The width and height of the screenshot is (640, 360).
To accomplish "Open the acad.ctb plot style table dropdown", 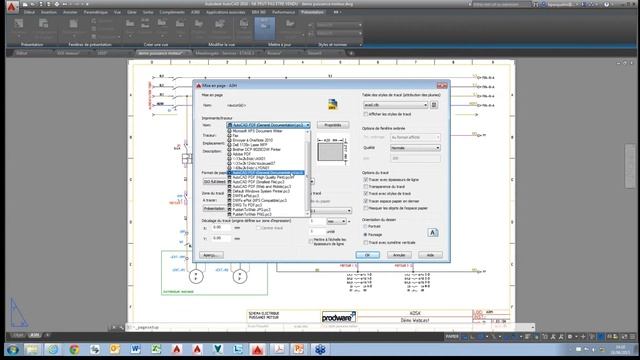I will coord(396,105).
